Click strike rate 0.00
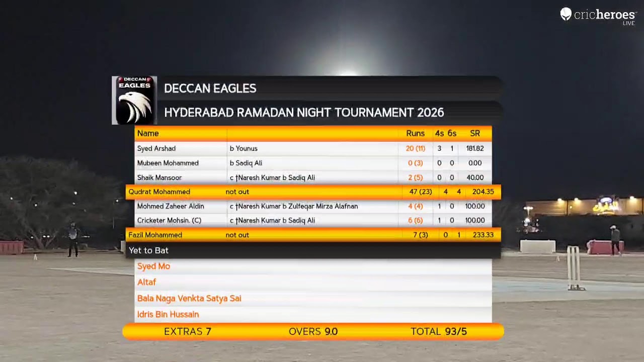The image size is (644, 362). tap(475, 163)
